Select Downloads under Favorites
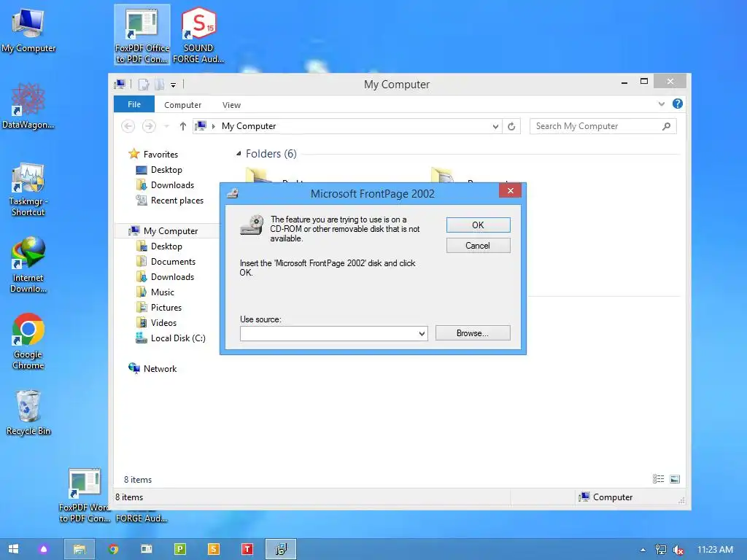Image resolution: width=747 pixels, height=560 pixels. [x=172, y=185]
